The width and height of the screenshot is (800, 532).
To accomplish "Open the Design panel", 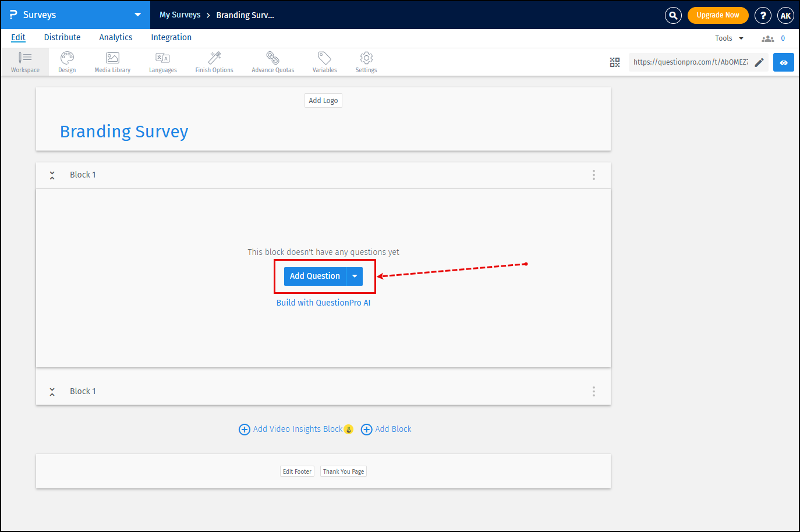I will tap(66, 62).
